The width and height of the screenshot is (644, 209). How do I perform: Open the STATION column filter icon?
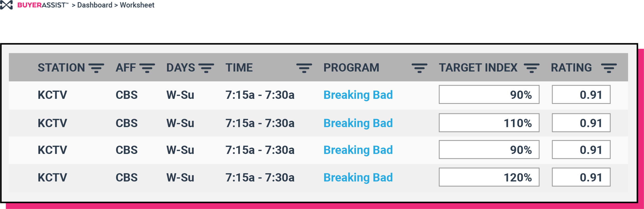[x=96, y=68]
